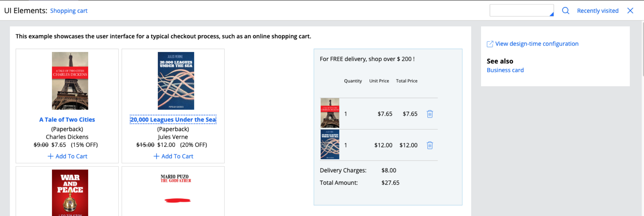Image resolution: width=644 pixels, height=216 pixels.
Task: Close the UI Elements panel with X
Action: (x=630, y=11)
